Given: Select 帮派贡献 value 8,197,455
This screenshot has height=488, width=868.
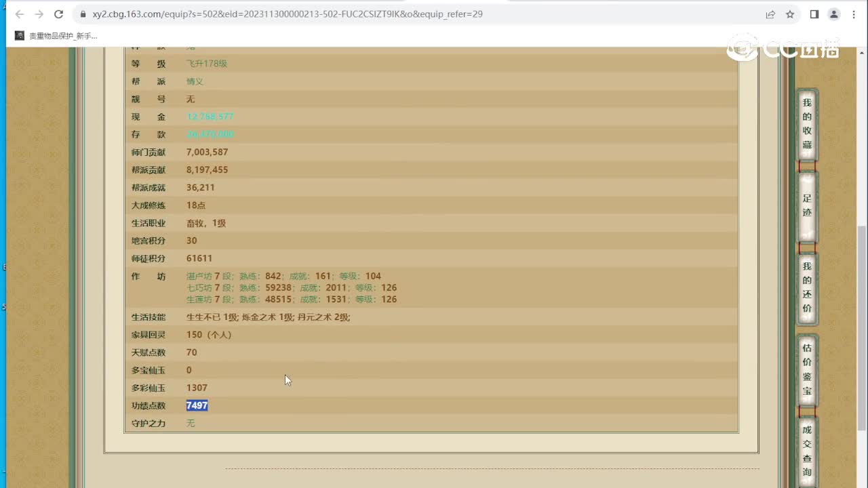Looking at the screenshot, I should pyautogui.click(x=208, y=169).
